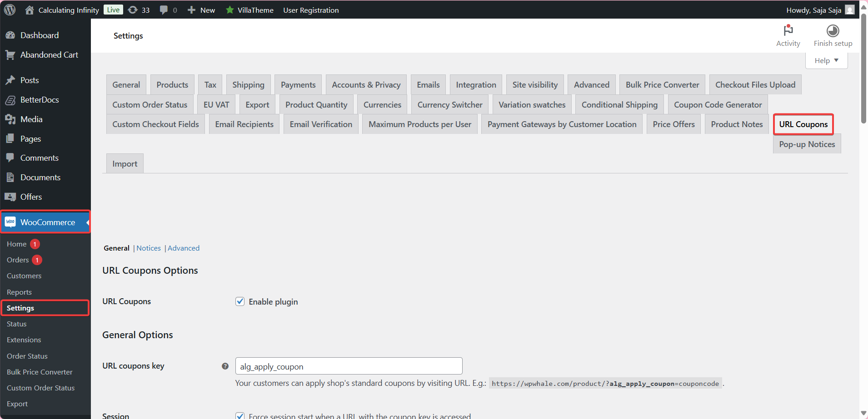Click the Finish setup progress icon
The width and height of the screenshot is (868, 419).
tap(833, 30)
